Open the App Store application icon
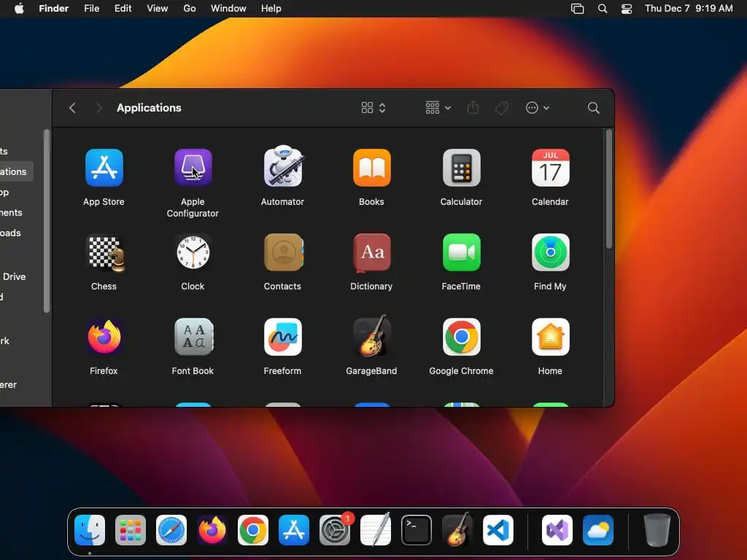The height and width of the screenshot is (560, 747). point(104,168)
